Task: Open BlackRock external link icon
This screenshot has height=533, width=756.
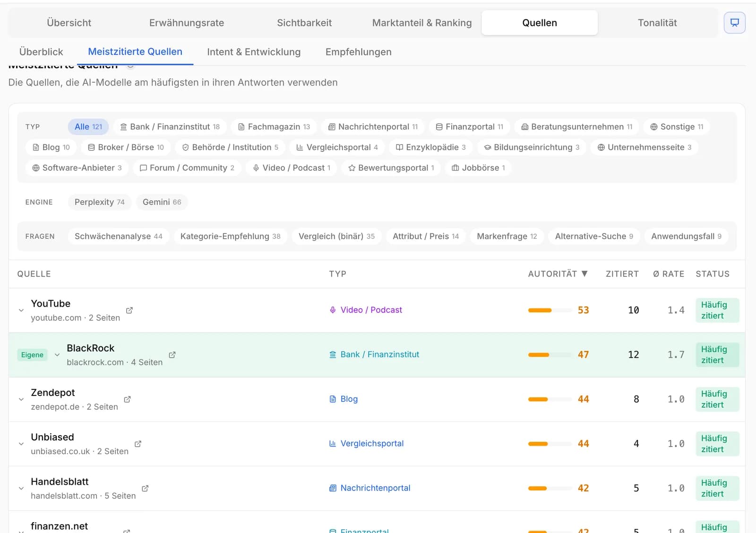Action: coord(172,355)
